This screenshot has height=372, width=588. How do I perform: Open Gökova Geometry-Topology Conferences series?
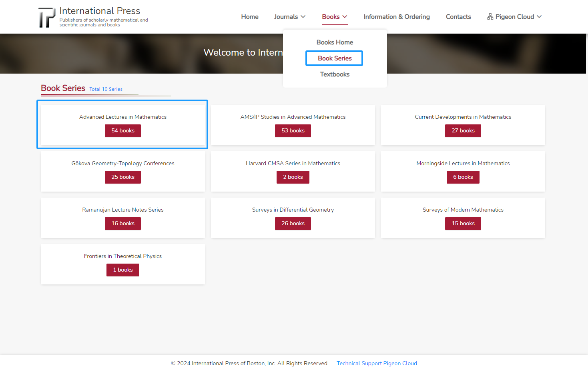click(123, 163)
